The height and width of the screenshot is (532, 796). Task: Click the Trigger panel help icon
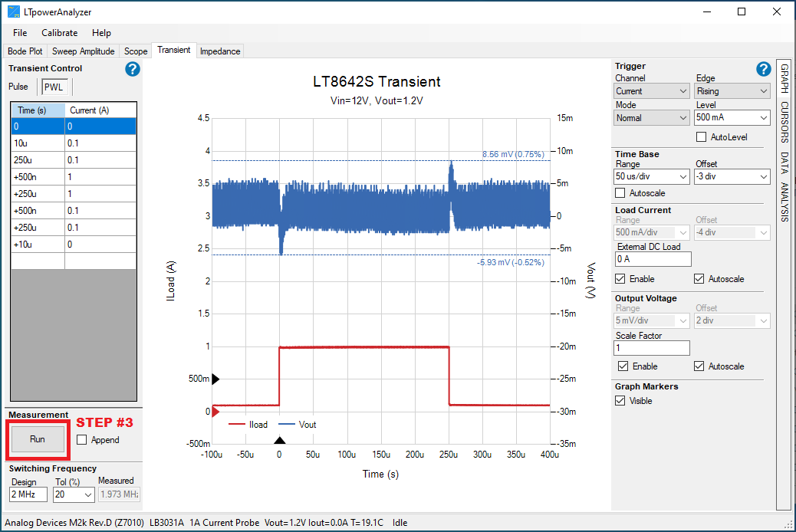coord(763,69)
